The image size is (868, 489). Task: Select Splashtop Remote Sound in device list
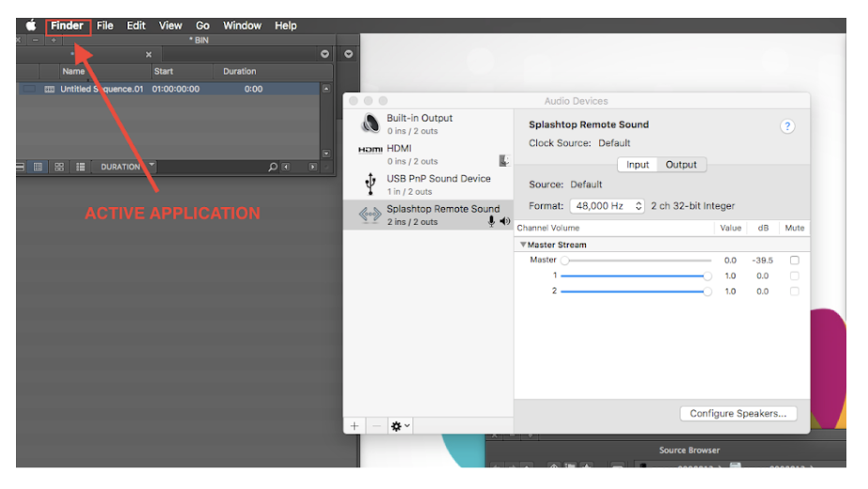pyautogui.click(x=428, y=215)
